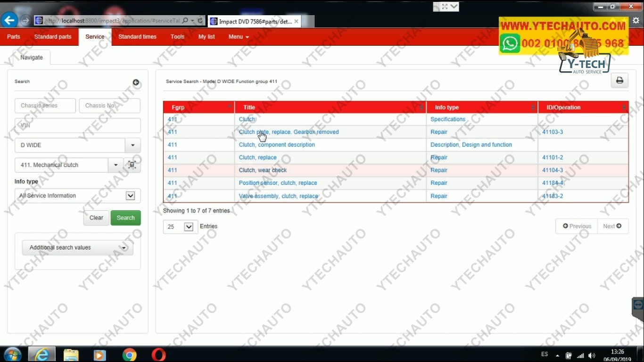Switch to the Standard times tab

point(137,37)
